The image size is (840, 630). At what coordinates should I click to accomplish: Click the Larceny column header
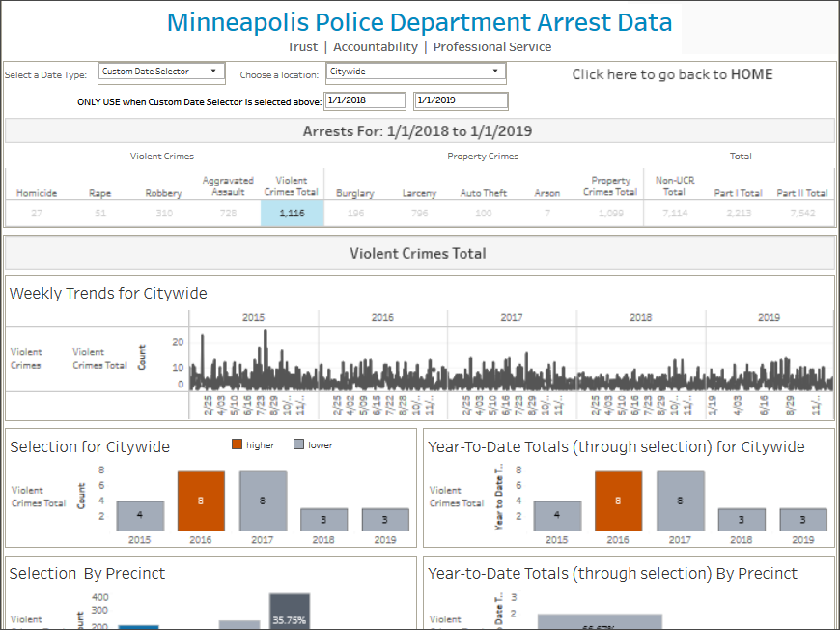coord(419,193)
